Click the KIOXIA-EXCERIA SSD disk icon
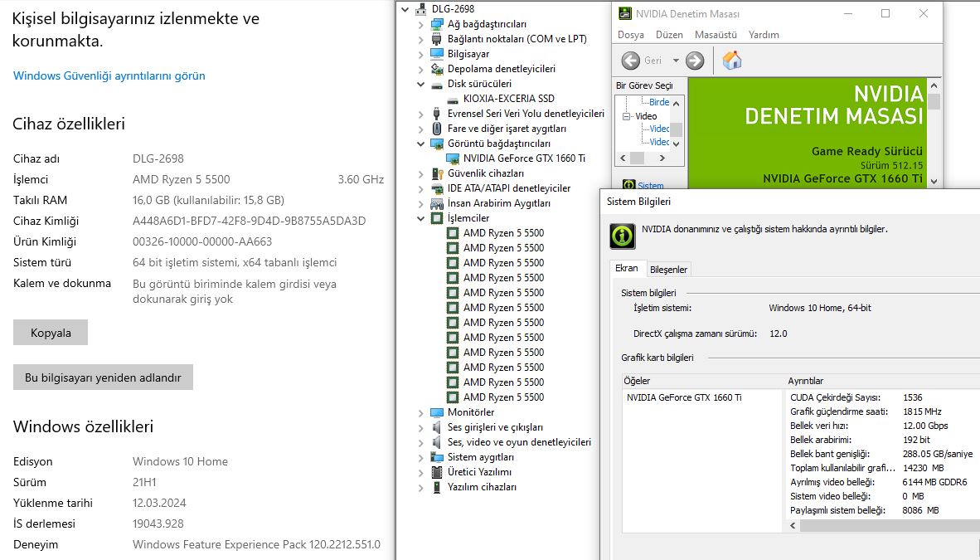This screenshot has width=980, height=560. (x=453, y=99)
